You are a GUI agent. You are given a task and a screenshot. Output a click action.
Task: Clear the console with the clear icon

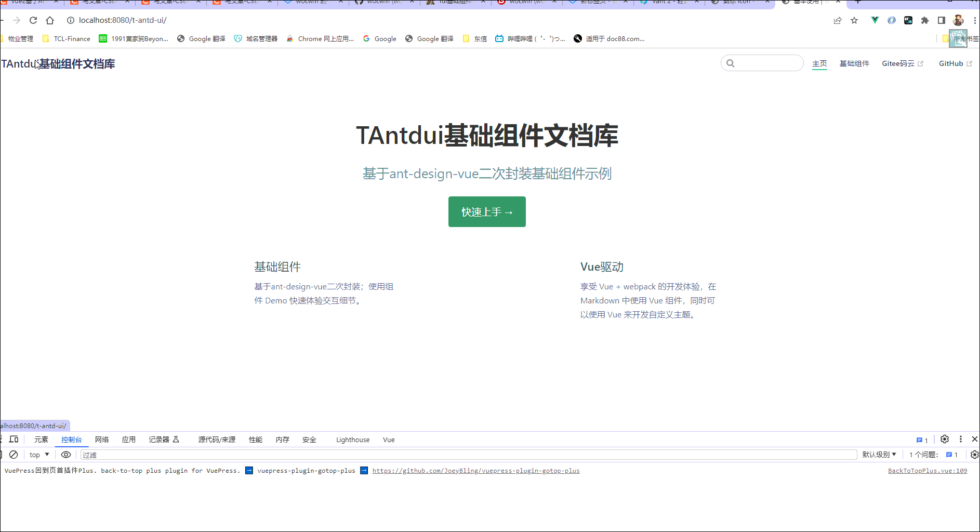(x=14, y=454)
